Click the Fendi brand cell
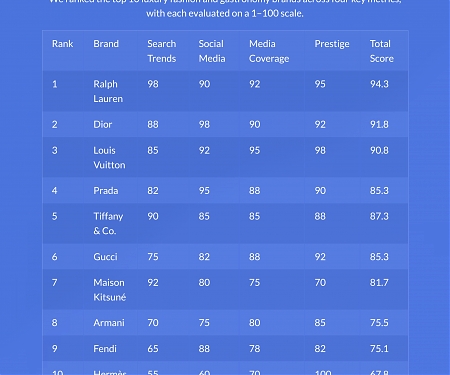Image resolution: width=450 pixels, height=375 pixels. pos(105,349)
